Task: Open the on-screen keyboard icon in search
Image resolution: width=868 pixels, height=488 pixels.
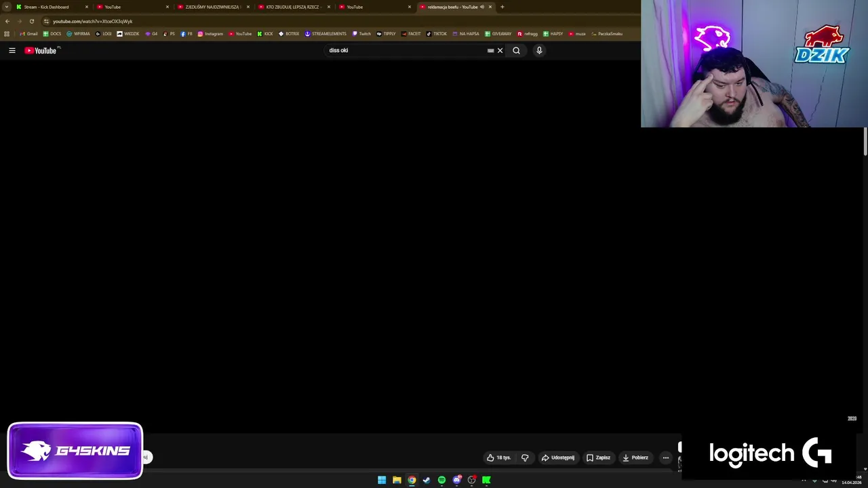Action: tap(490, 50)
